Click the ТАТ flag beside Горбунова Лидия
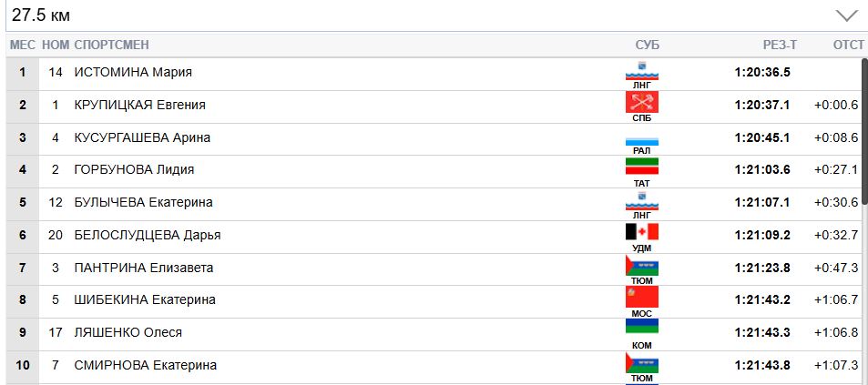This screenshot has height=385, width=868. tap(641, 167)
